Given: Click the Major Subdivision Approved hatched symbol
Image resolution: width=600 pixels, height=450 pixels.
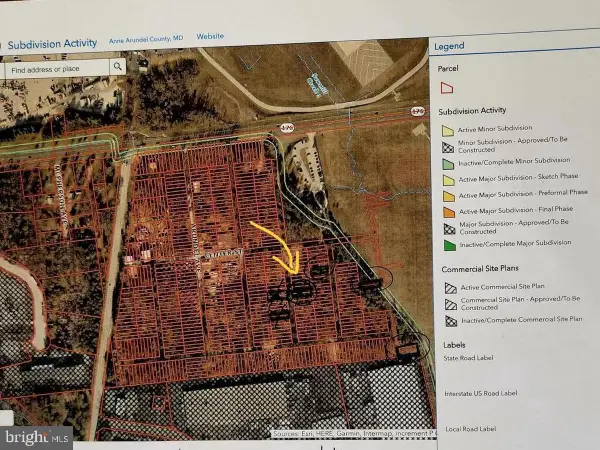Looking at the screenshot, I should coord(448,227).
